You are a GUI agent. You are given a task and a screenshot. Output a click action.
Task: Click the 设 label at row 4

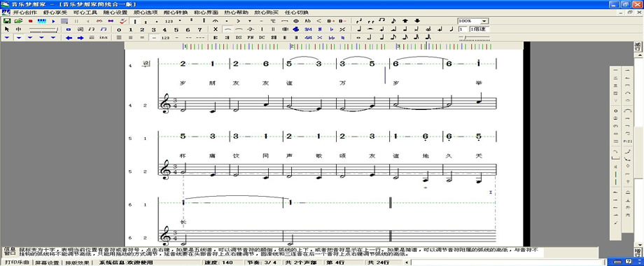146,64
